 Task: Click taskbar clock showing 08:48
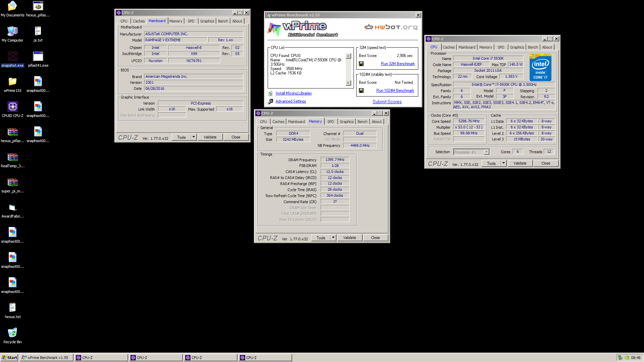636,358
